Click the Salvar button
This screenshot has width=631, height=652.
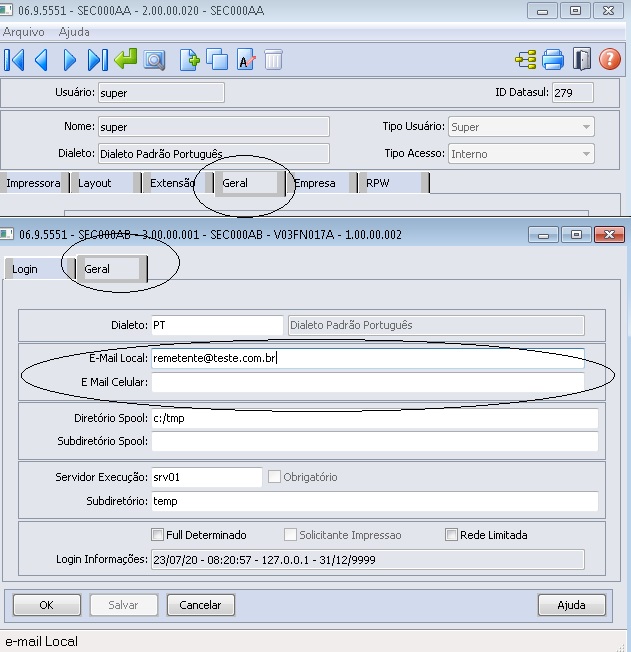coord(124,605)
